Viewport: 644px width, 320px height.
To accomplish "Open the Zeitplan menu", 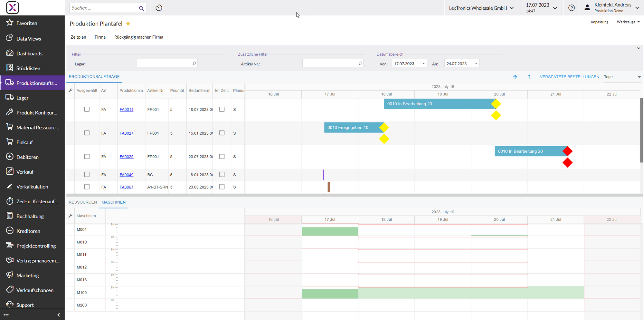I will coord(78,37).
